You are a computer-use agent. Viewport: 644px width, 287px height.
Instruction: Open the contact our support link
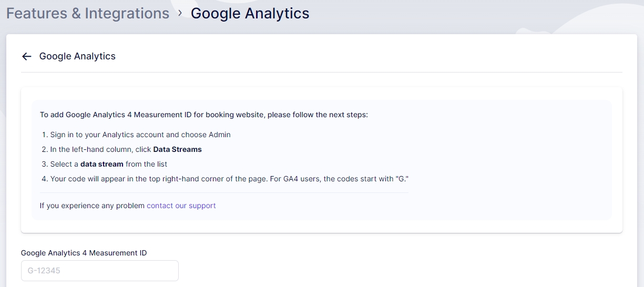181,206
